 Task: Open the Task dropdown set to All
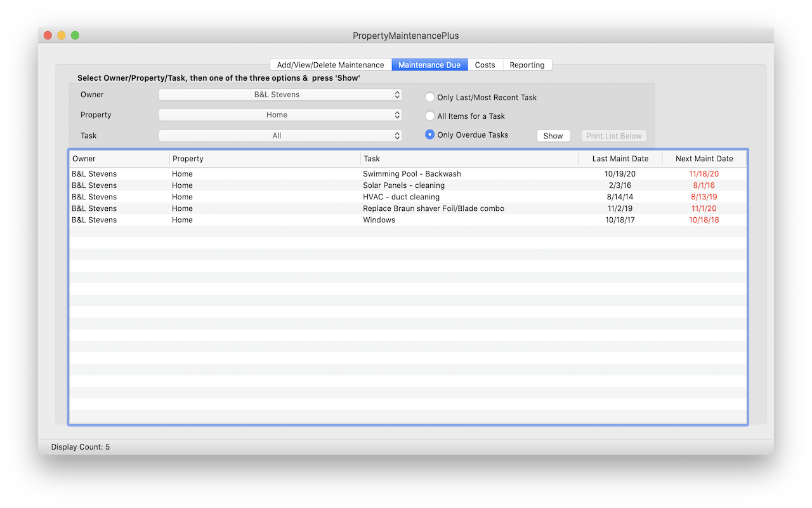280,135
